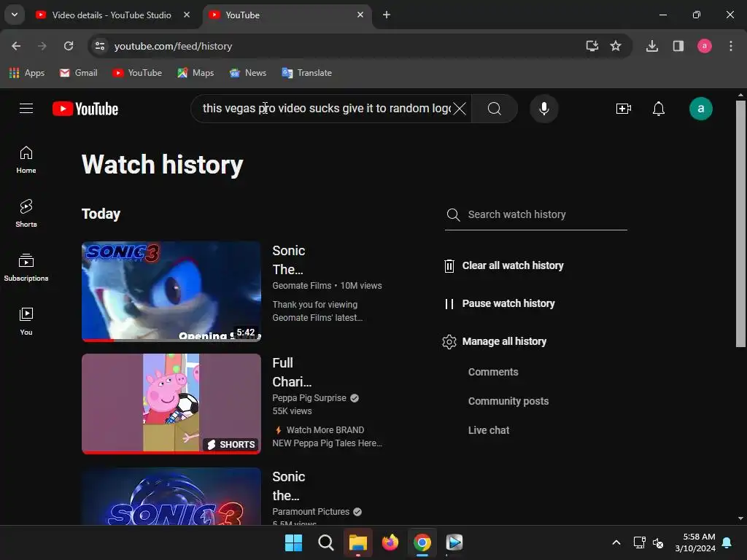The image size is (747, 560).
Task: Open the YouTube account avatar menu
Action: 700,109
